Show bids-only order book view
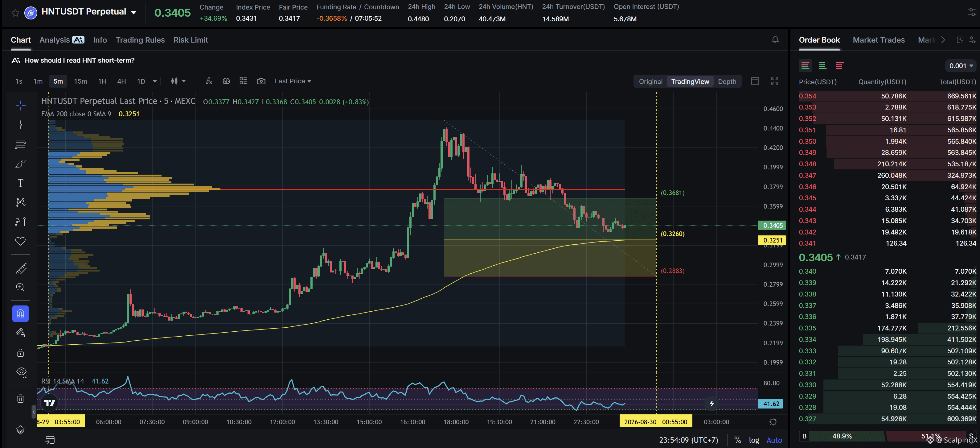The width and height of the screenshot is (980, 448). (822, 66)
